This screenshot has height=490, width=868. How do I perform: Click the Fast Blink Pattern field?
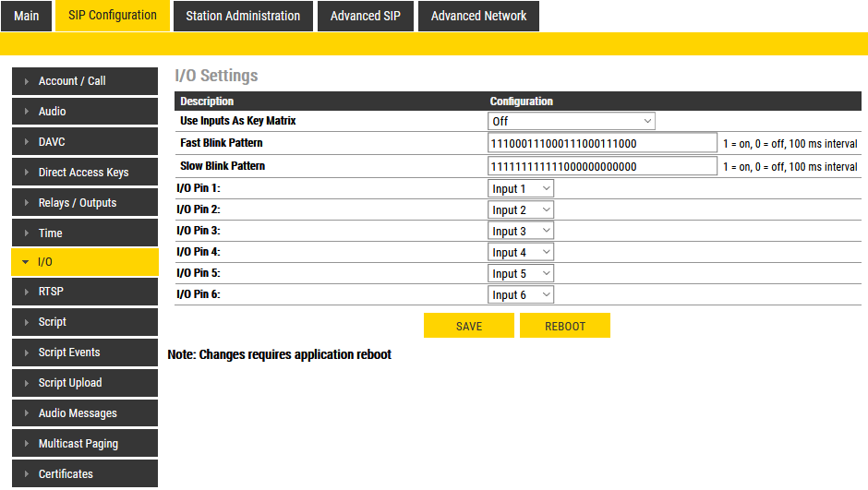tap(602, 143)
